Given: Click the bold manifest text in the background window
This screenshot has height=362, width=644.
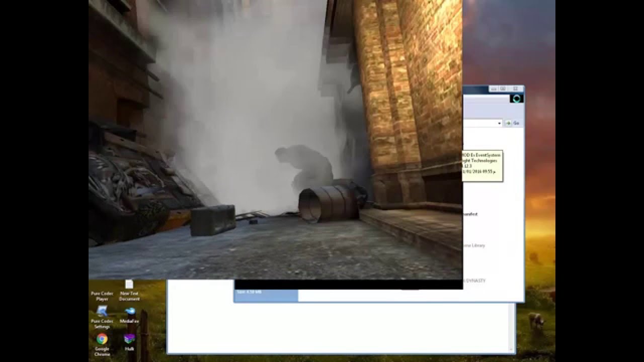Looking at the screenshot, I should (x=470, y=214).
